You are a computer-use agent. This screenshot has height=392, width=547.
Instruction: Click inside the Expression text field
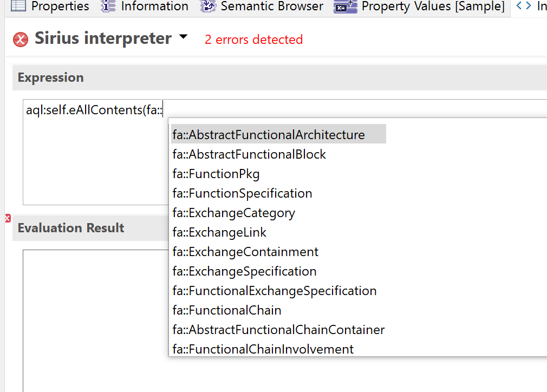click(x=92, y=162)
